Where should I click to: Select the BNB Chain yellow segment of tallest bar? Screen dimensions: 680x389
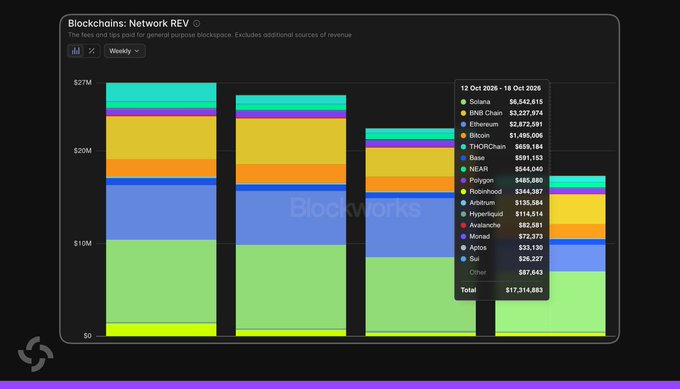click(x=161, y=137)
